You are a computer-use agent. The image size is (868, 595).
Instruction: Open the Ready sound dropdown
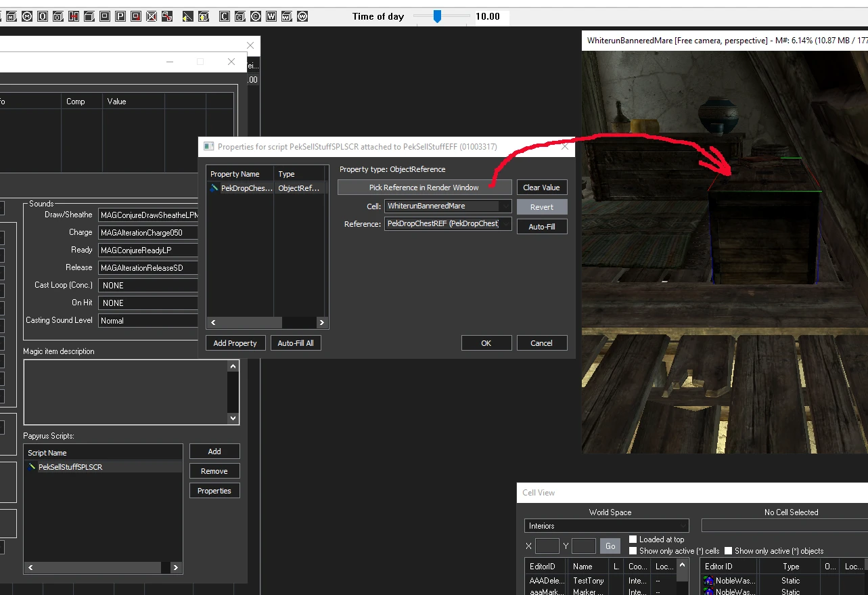tap(147, 250)
